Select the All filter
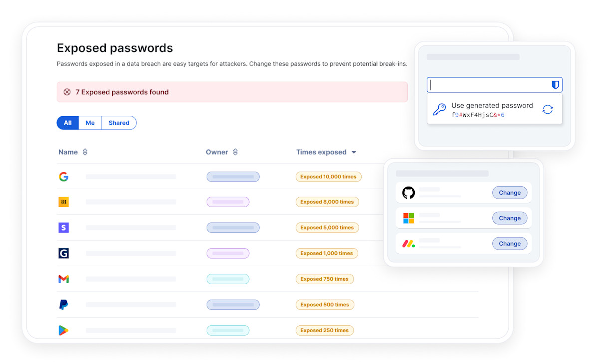The height and width of the screenshot is (364, 599). coord(68,123)
